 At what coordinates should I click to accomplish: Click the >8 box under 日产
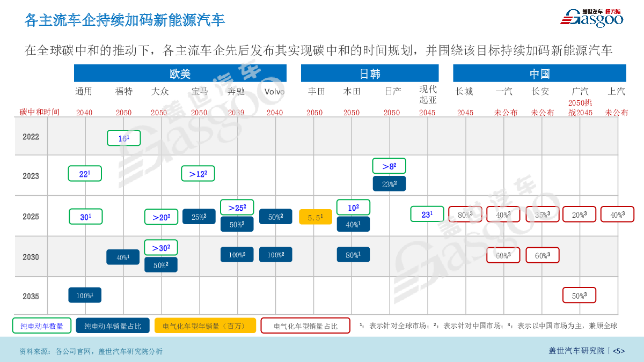(389, 166)
